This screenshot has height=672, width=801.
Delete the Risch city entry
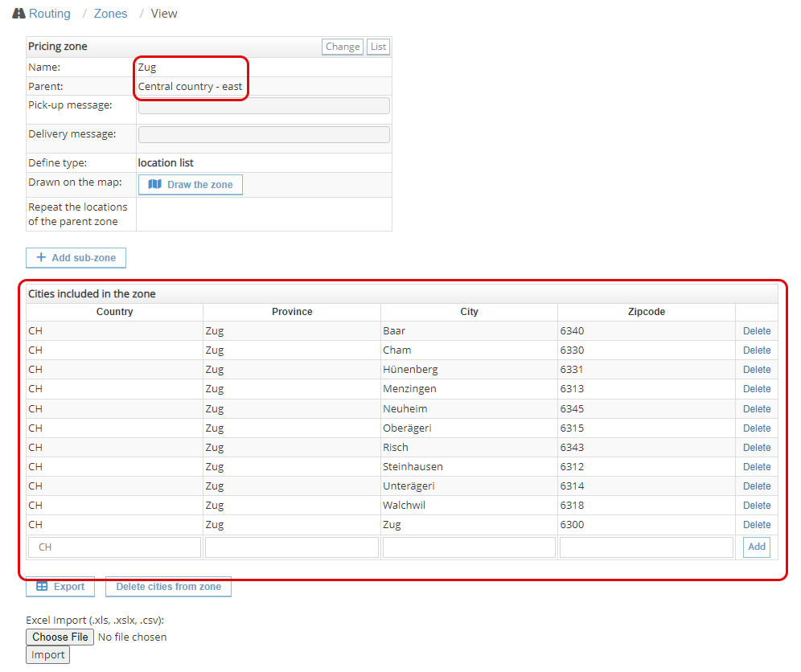[x=757, y=448]
